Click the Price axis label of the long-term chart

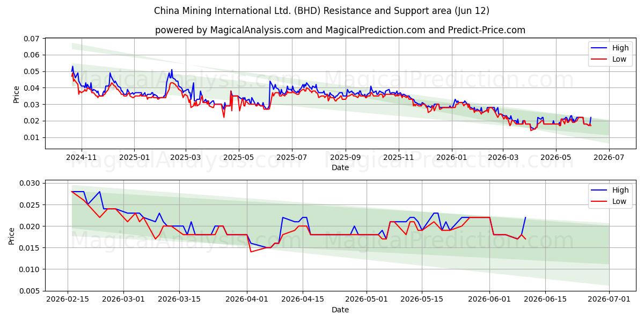pos(16,94)
